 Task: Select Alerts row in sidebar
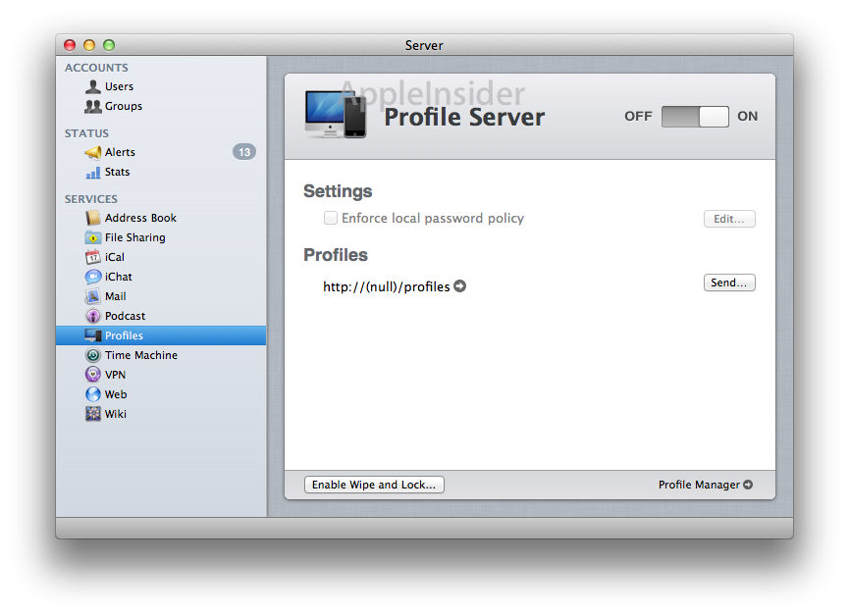tap(161, 153)
